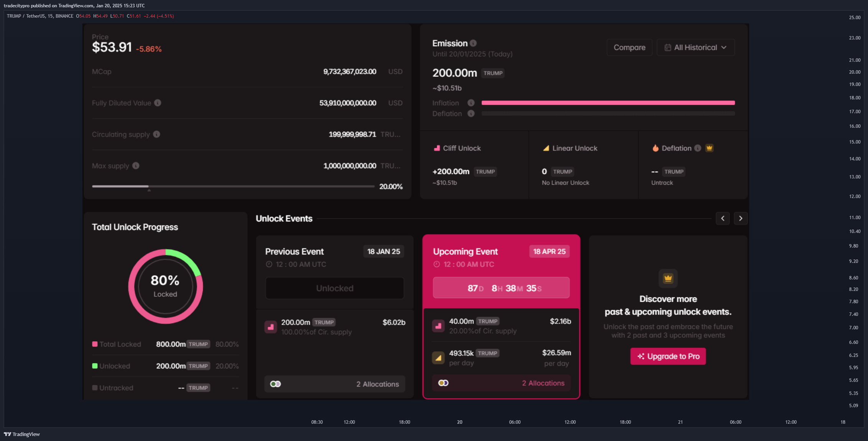This screenshot has width=868, height=441.
Task: Click the Emission info icon
Action: (x=473, y=43)
